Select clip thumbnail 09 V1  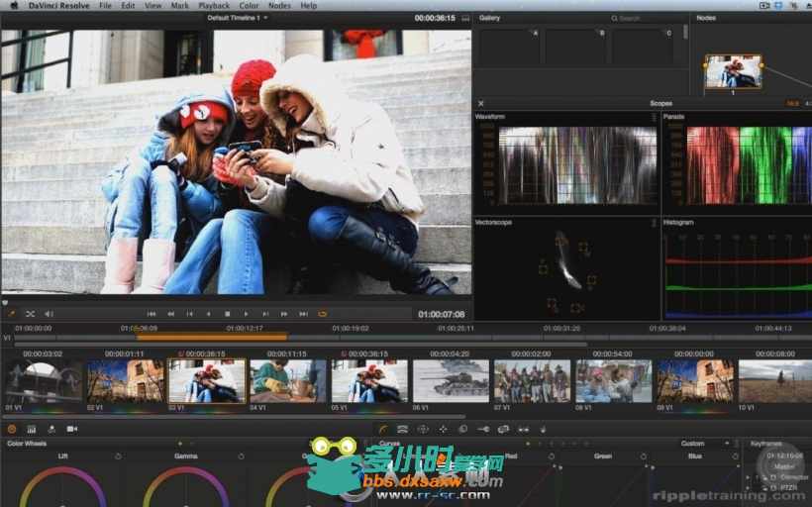coord(695,381)
